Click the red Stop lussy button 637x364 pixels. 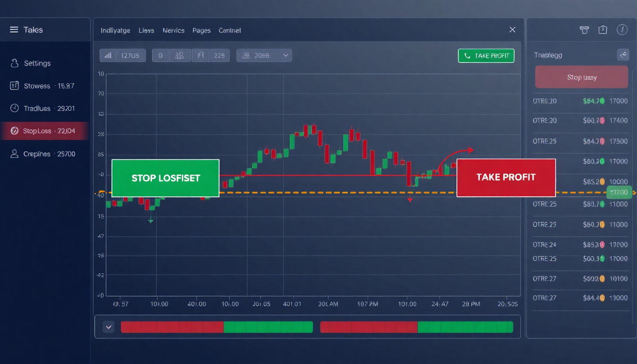tap(582, 77)
